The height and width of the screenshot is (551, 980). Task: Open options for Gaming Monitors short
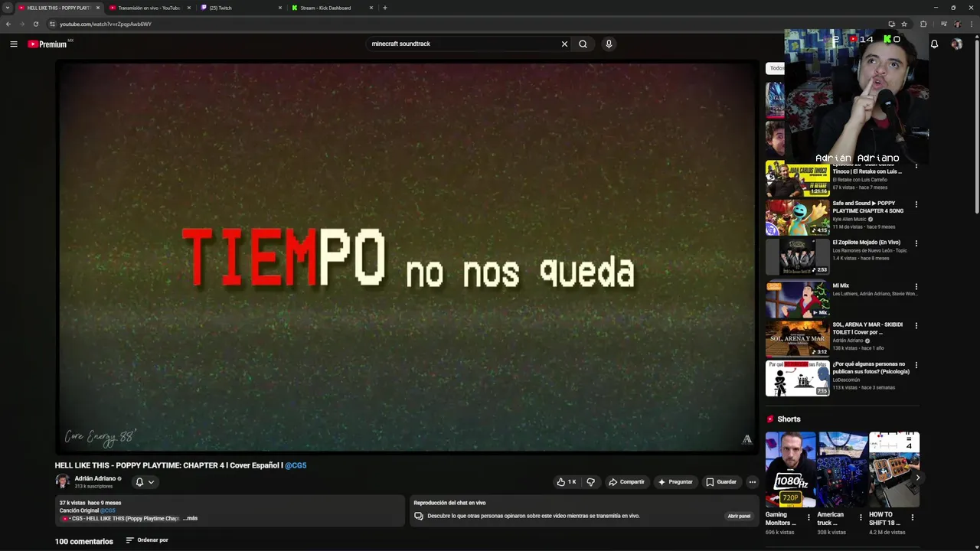click(x=808, y=517)
